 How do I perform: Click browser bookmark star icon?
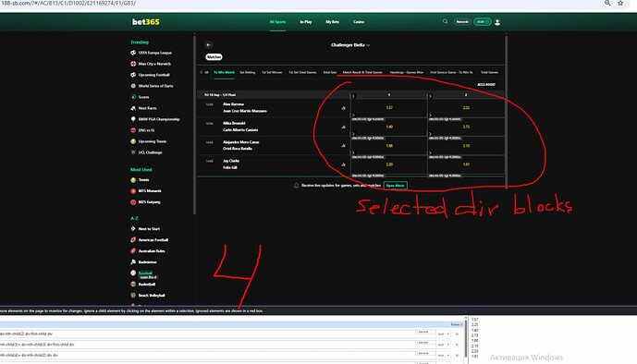click(620, 4)
